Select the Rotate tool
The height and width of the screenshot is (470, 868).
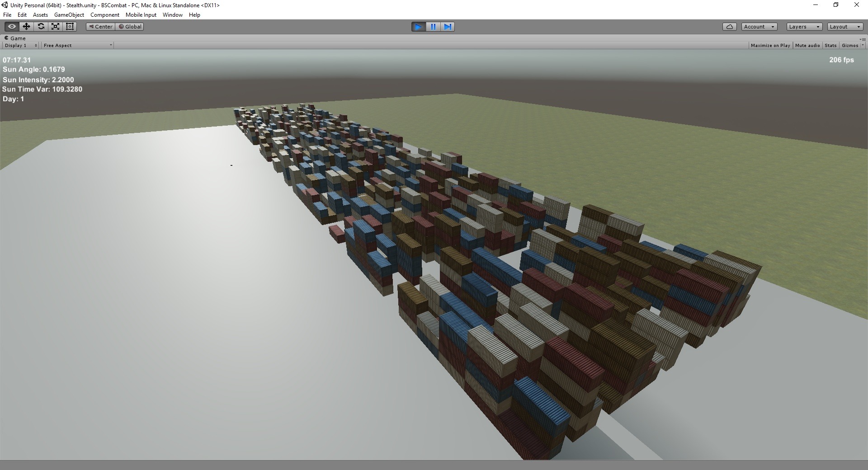tap(41, 27)
